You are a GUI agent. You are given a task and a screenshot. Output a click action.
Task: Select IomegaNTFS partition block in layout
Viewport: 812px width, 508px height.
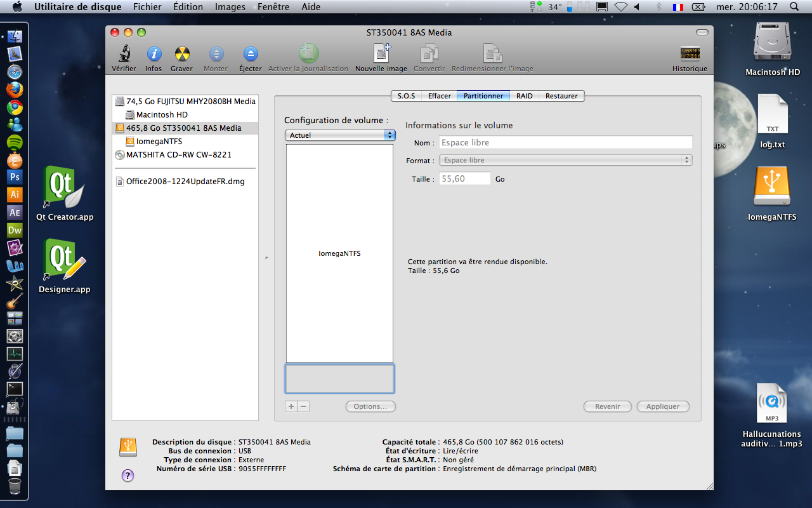339,253
